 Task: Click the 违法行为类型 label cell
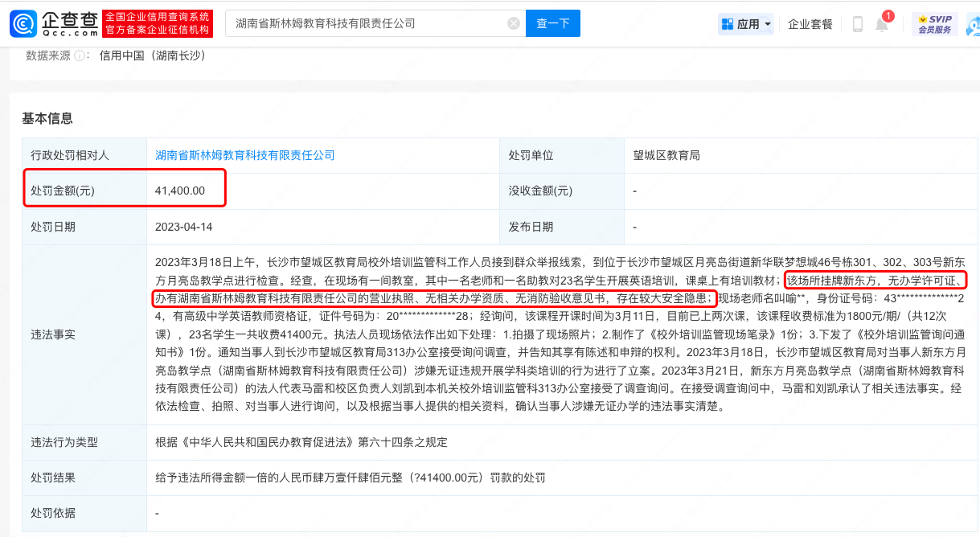coord(84,442)
